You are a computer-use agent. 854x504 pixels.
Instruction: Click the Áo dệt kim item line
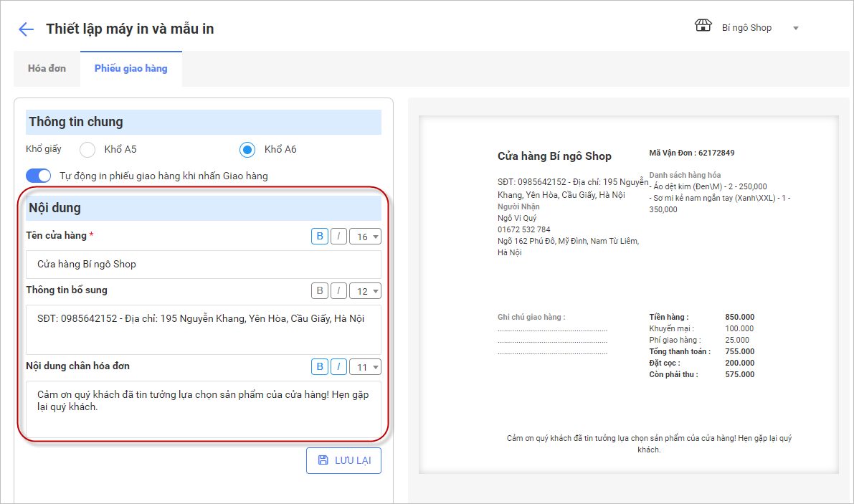tap(708, 186)
